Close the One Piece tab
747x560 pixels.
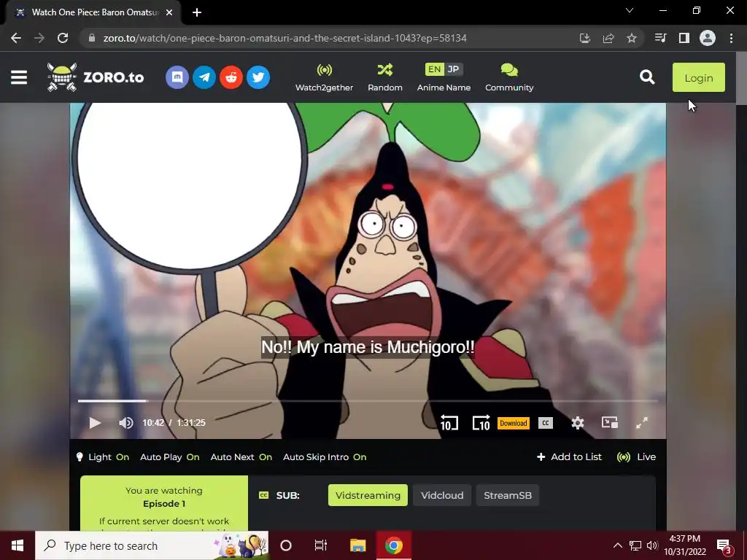169,12
